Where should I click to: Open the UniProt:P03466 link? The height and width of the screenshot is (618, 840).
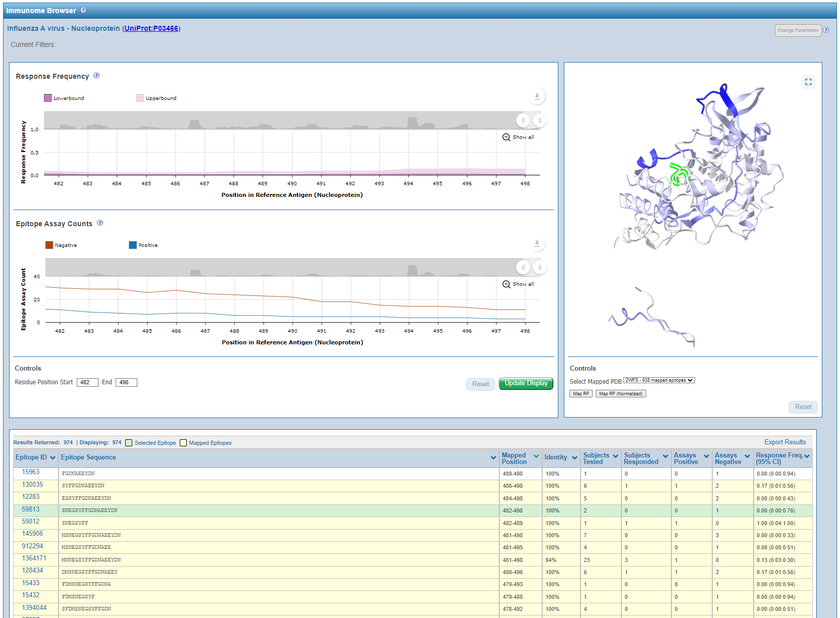(151, 28)
